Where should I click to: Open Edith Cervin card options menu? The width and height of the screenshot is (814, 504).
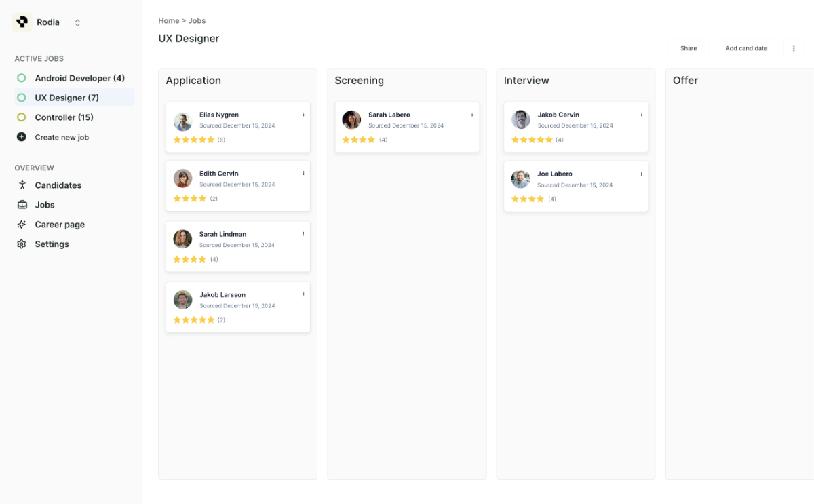[x=303, y=173]
